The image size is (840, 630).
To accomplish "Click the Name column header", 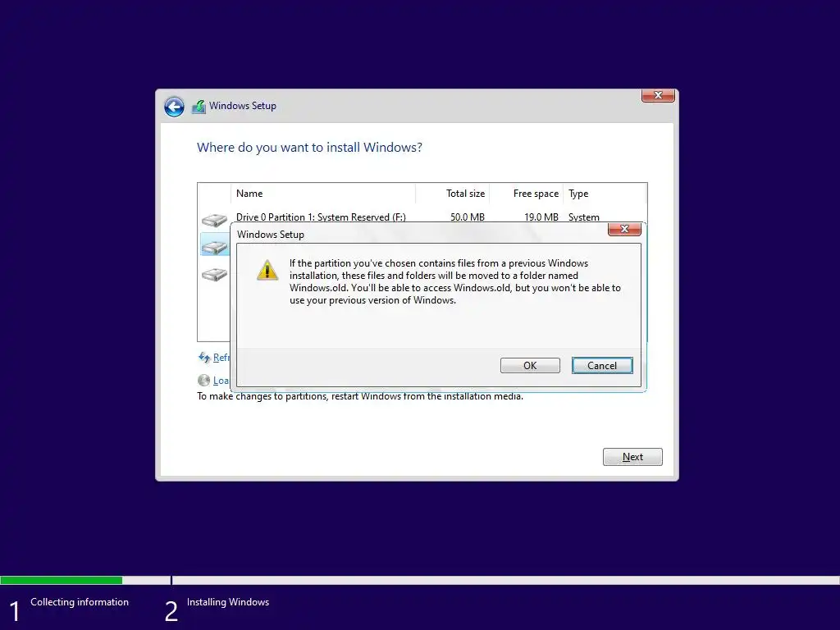I will pos(323,194).
